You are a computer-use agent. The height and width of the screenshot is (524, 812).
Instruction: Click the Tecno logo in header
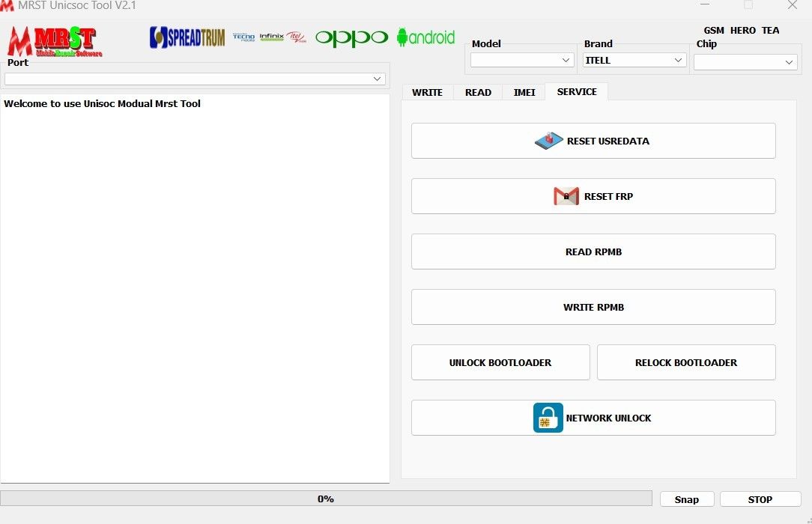[243, 37]
